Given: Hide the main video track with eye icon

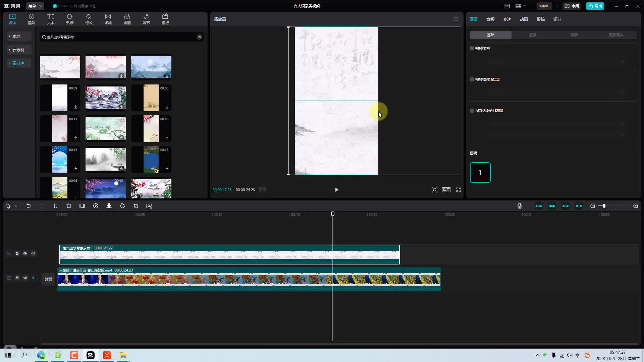Looking at the screenshot, I should pos(25,278).
